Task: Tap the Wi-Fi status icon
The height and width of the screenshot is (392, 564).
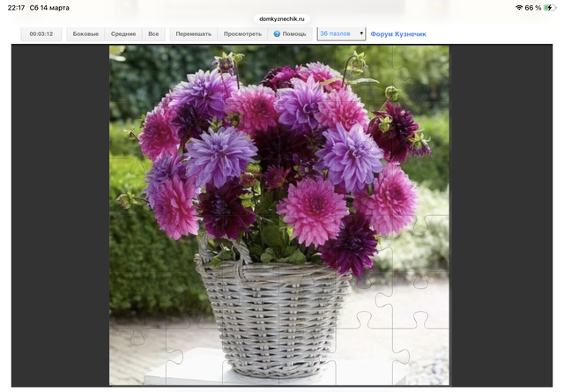Action: (519, 7)
